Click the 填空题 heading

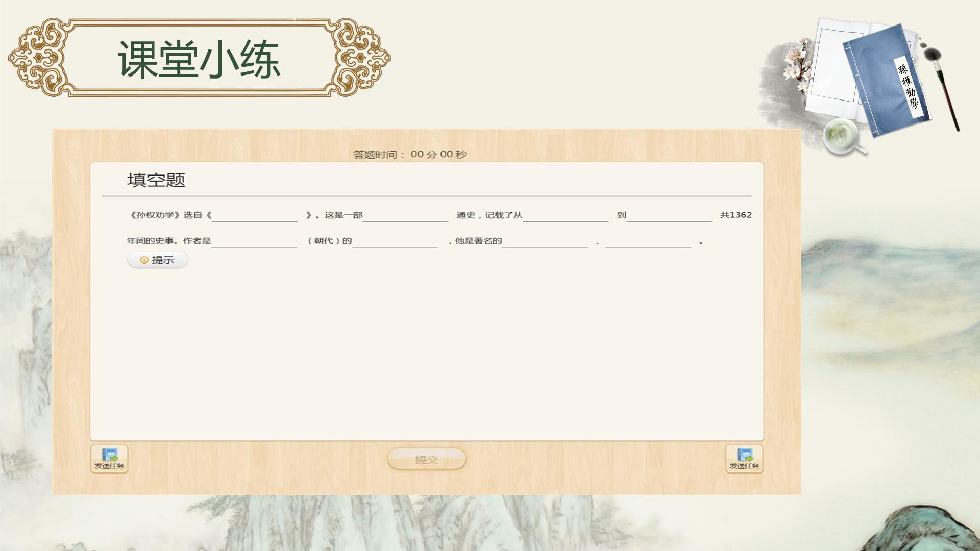156,180
